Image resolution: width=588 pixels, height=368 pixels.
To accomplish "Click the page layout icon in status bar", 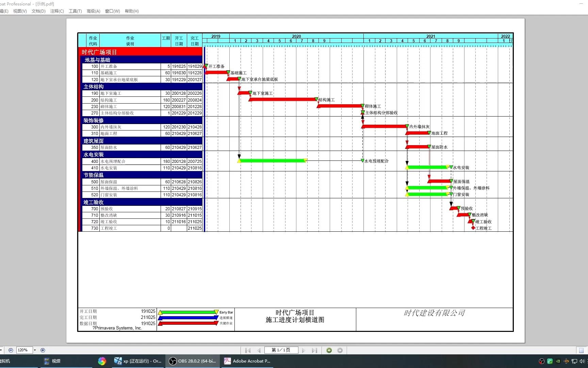I will 581,350.
